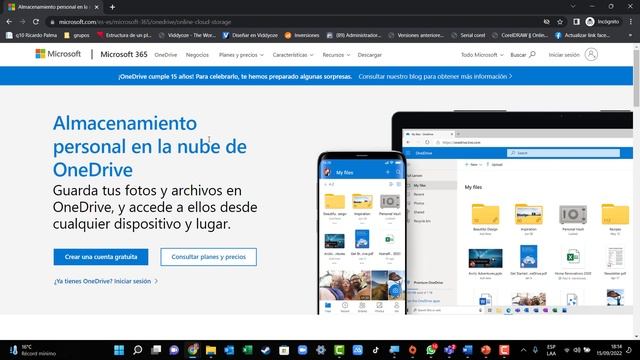
Task: Bookmark this page with star icon
Action: [560, 22]
